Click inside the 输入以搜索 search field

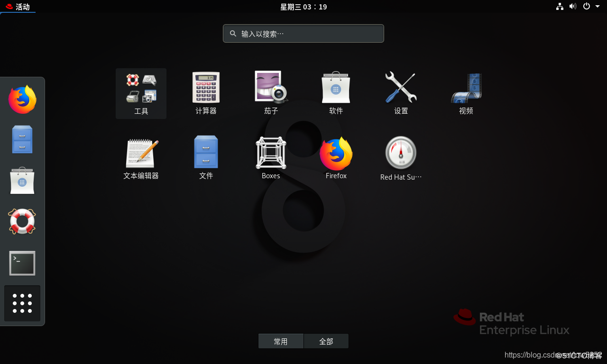tap(303, 33)
